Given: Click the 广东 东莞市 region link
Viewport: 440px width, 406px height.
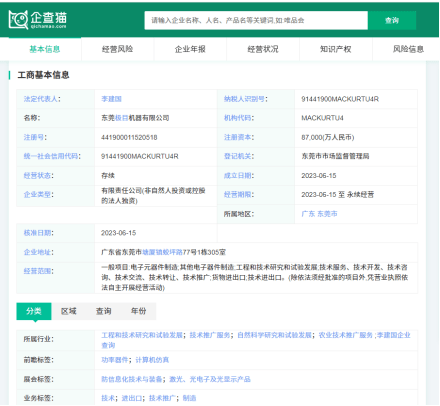Looking at the screenshot, I should point(319,214).
